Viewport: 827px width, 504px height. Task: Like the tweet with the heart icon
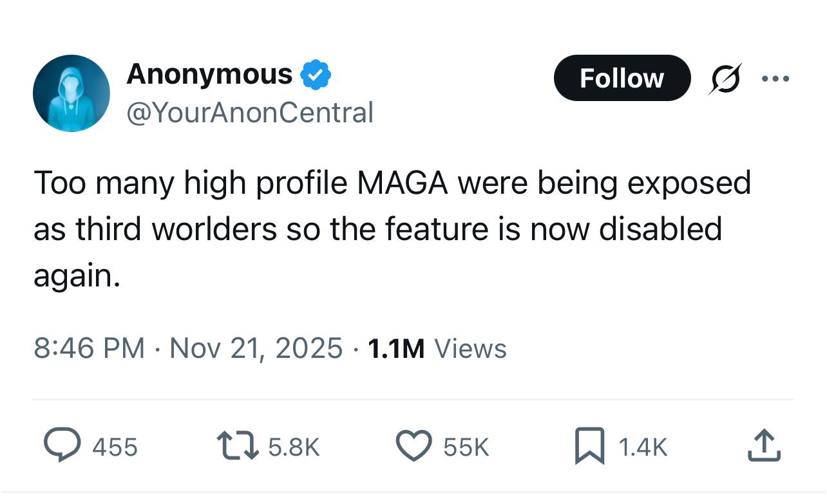pos(412,446)
